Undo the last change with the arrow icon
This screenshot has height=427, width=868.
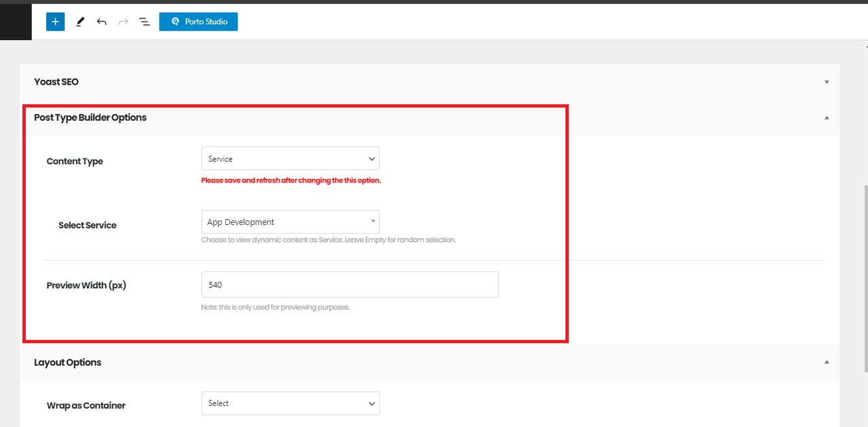click(102, 22)
